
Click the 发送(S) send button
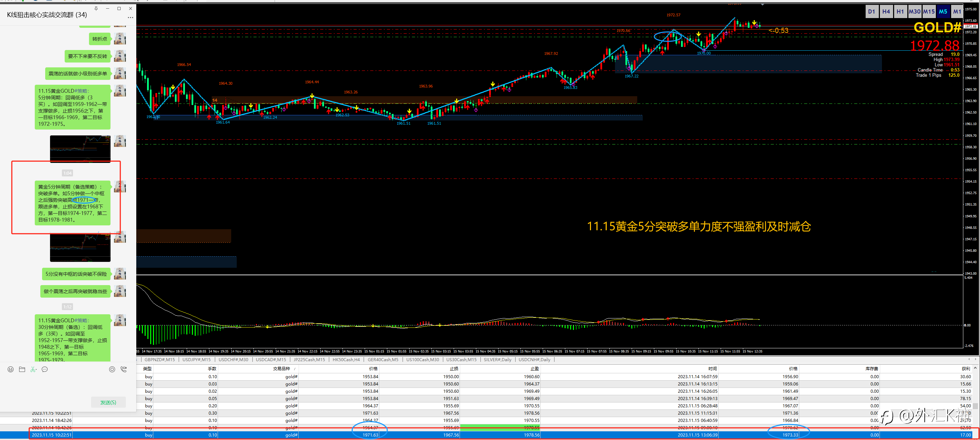(x=108, y=402)
